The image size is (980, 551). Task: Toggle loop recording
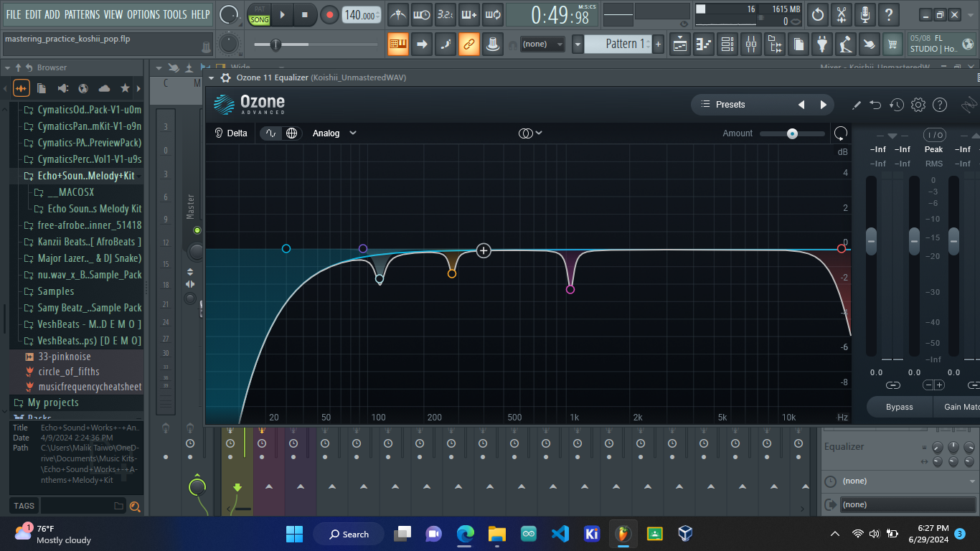(493, 14)
